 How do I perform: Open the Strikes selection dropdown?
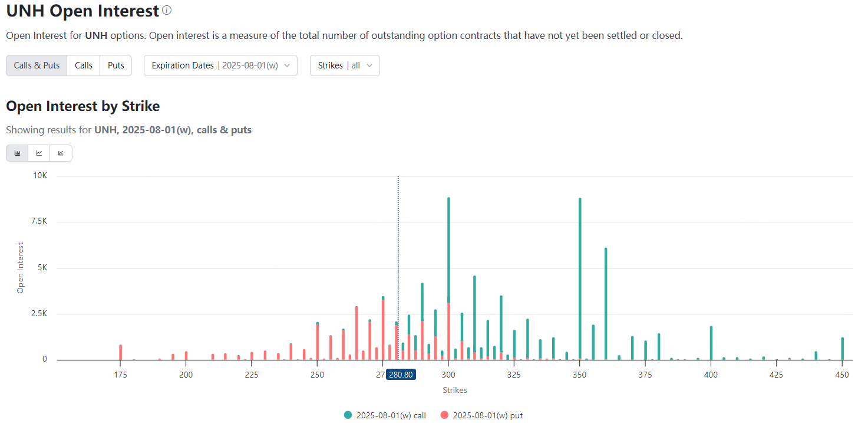point(345,65)
